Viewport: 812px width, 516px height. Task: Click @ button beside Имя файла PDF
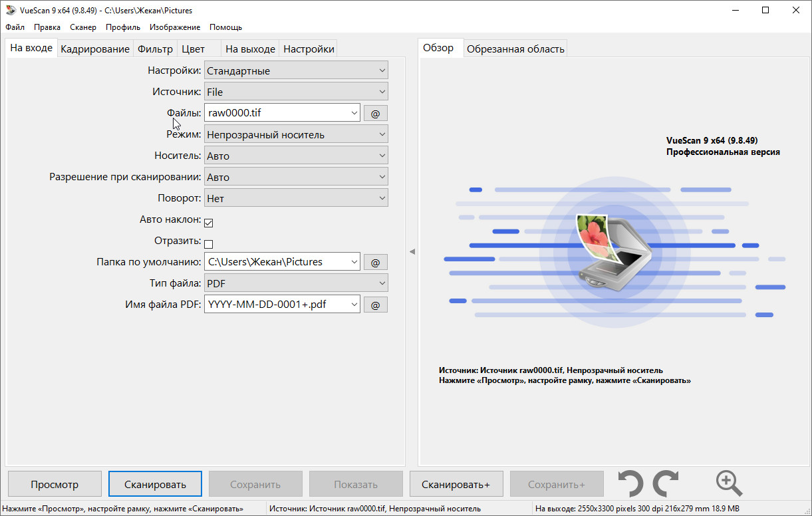375,305
